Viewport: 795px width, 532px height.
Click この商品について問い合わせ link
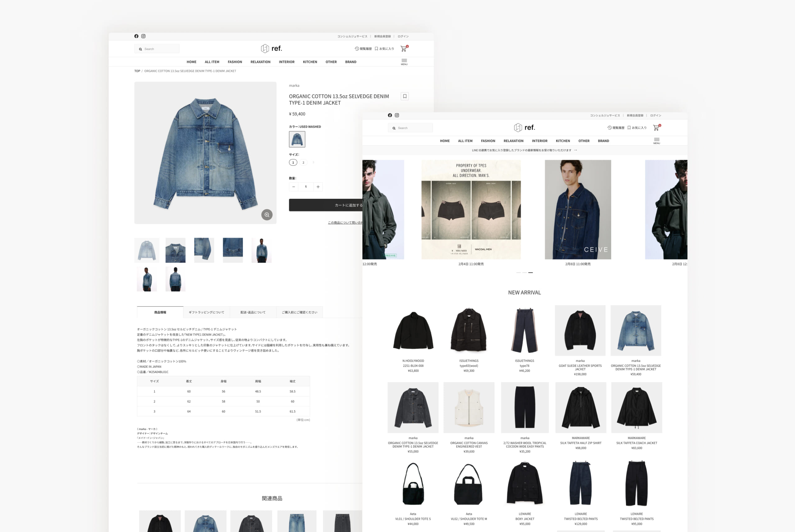[x=345, y=223]
